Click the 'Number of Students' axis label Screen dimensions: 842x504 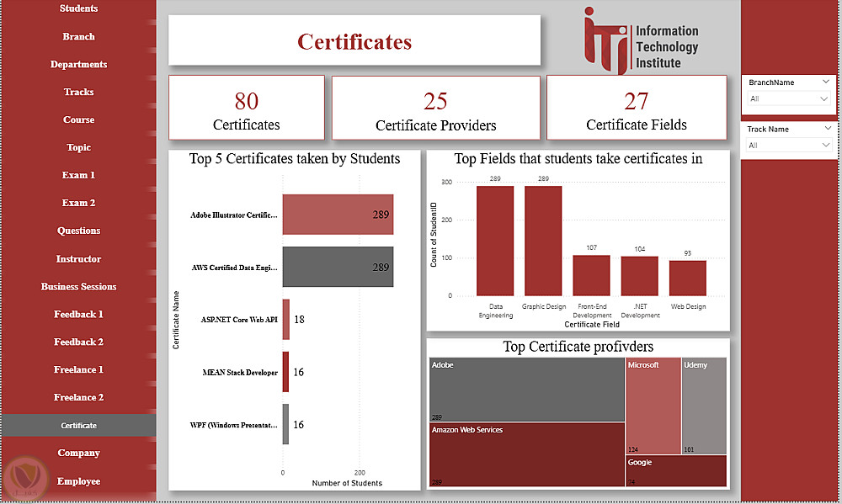(347, 483)
